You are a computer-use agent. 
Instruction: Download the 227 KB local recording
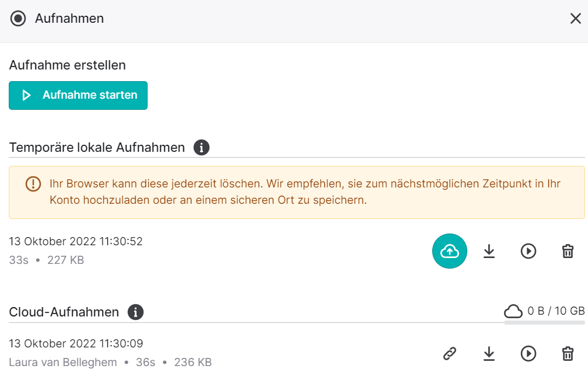(x=489, y=251)
